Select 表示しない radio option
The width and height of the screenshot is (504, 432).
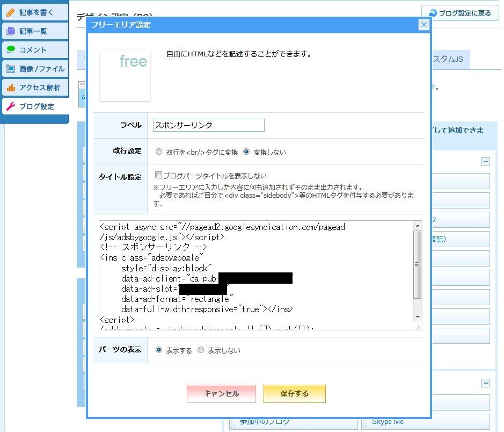coord(201,350)
